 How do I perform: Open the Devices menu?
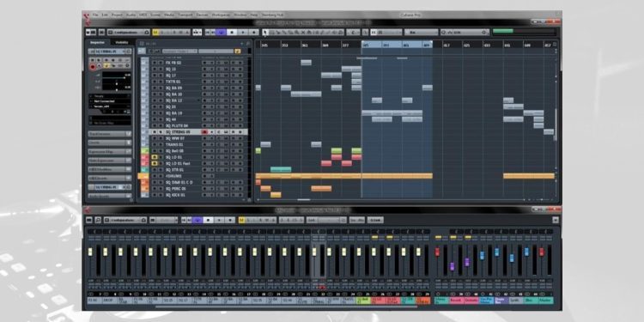pyautogui.click(x=202, y=15)
